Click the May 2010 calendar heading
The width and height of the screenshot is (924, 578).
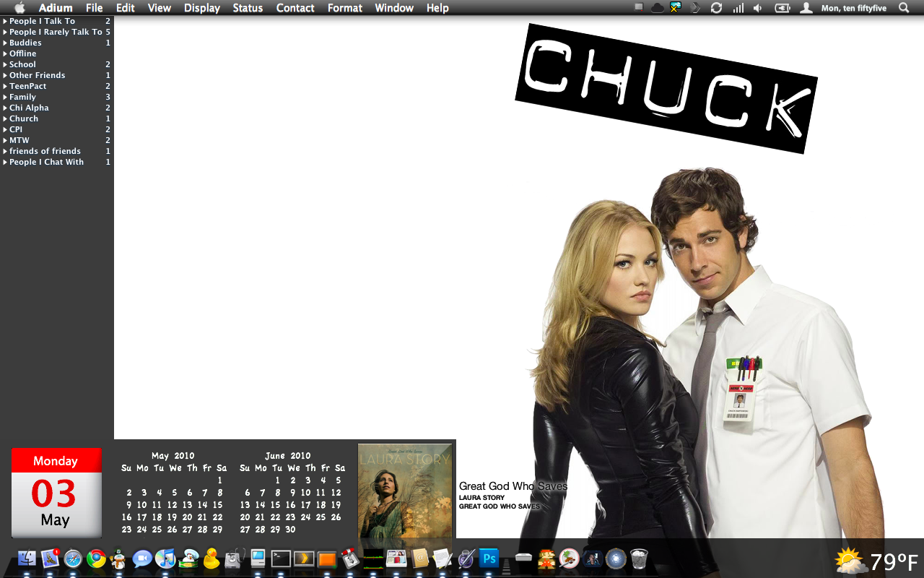pyautogui.click(x=173, y=456)
